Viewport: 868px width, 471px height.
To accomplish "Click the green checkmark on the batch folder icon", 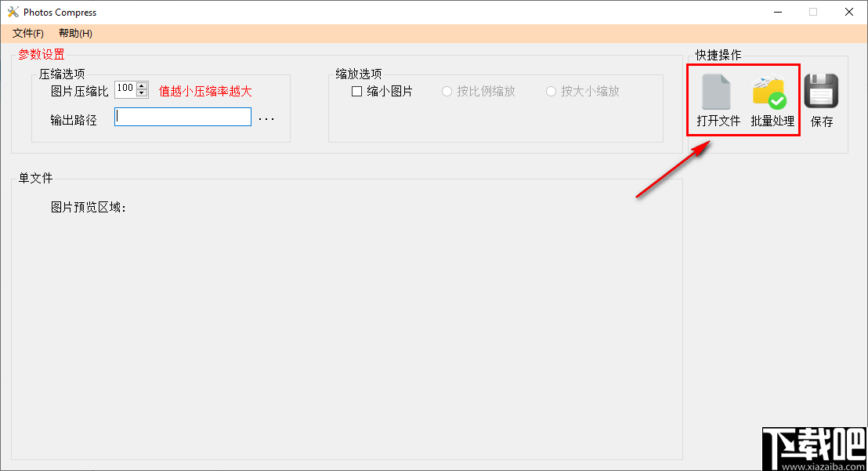I will point(779,100).
